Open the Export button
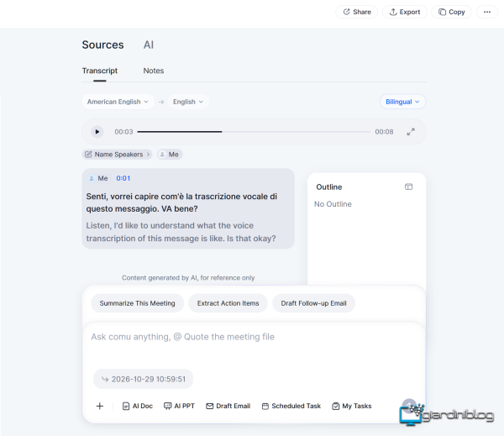Viewport: 504px width, 436px height. (405, 12)
